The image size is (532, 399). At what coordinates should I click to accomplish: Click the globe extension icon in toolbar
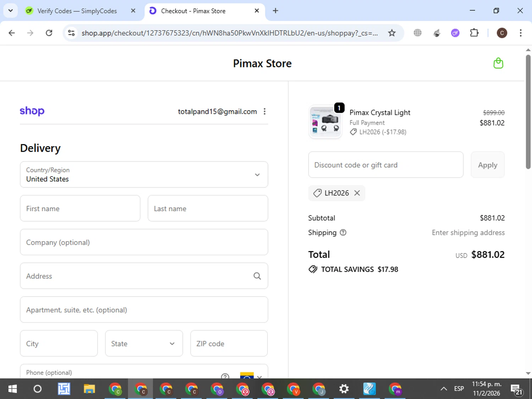click(417, 33)
